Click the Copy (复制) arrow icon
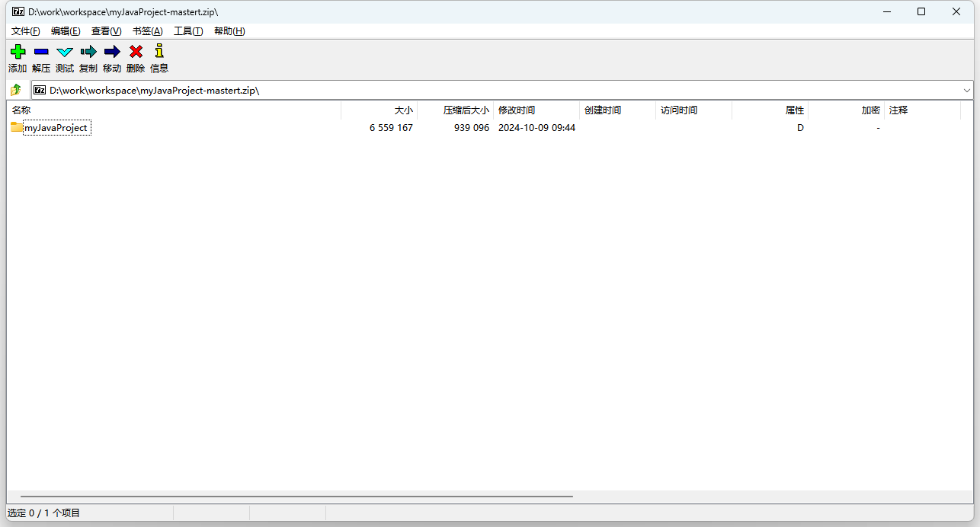The image size is (980, 527). coord(88,52)
